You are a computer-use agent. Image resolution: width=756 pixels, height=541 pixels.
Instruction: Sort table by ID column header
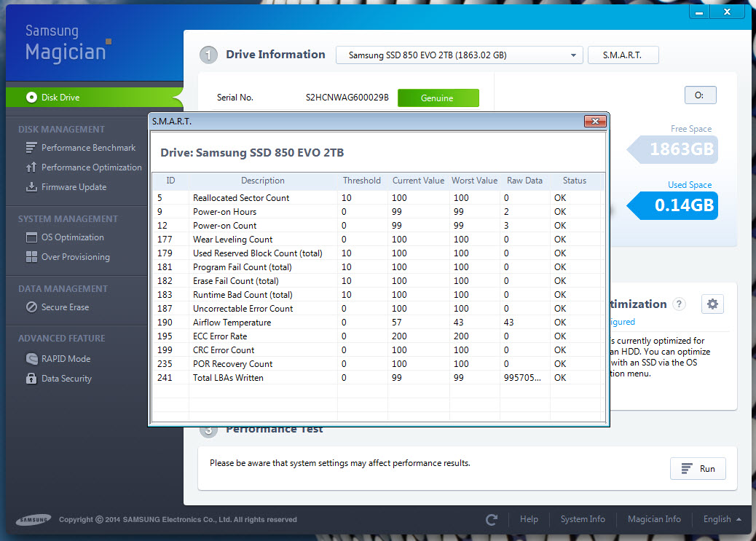tap(170, 181)
